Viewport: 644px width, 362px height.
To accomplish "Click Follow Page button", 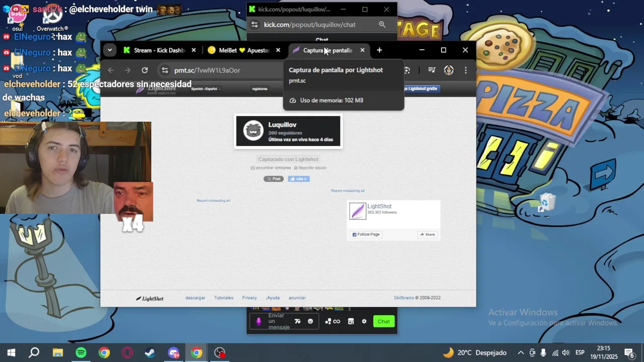I will click(x=366, y=234).
